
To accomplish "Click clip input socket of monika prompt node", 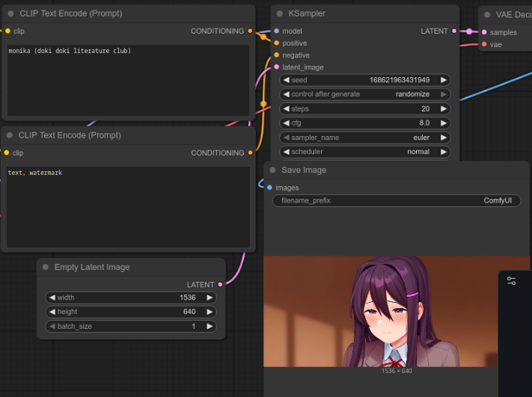I will pyautogui.click(x=7, y=31).
